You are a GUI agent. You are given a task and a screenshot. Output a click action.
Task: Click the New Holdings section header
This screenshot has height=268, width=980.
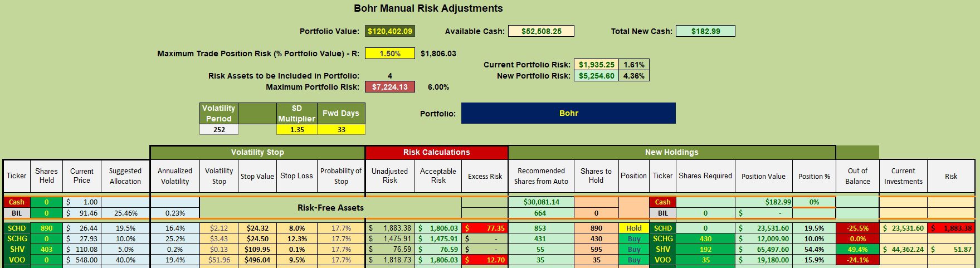(x=671, y=152)
